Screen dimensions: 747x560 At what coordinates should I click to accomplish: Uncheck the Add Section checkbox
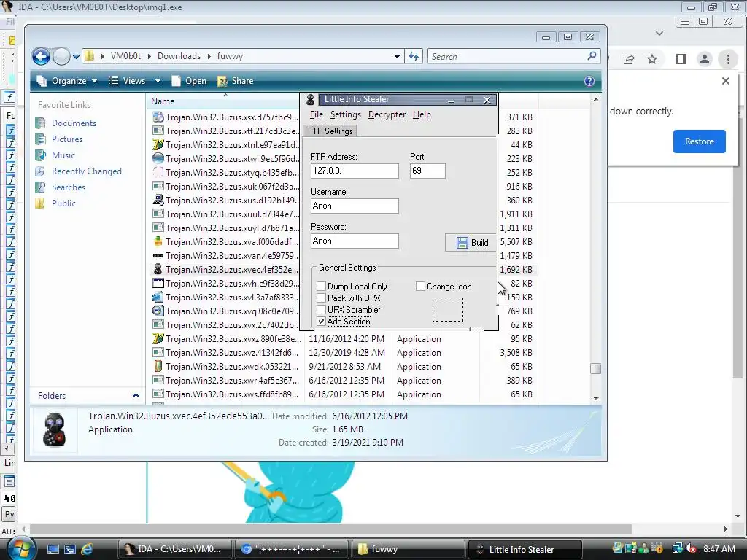(x=322, y=322)
